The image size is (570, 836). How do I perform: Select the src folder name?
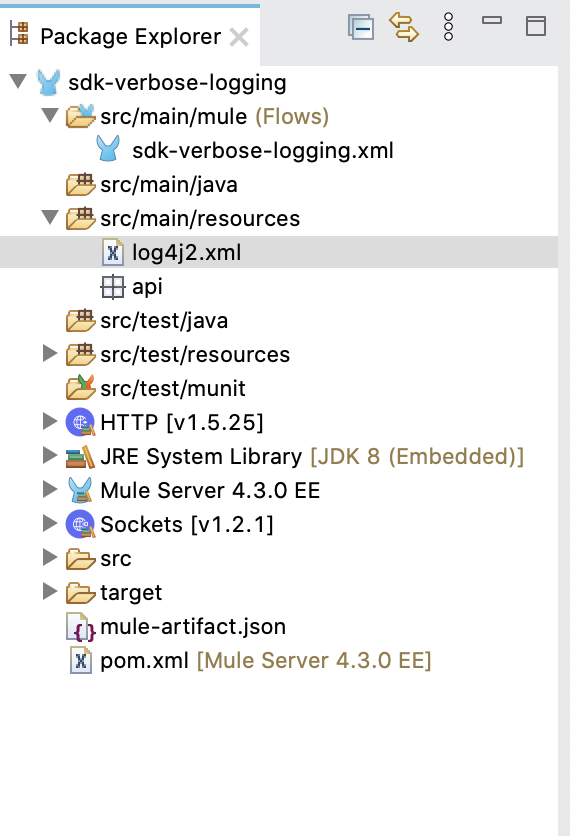point(116,559)
